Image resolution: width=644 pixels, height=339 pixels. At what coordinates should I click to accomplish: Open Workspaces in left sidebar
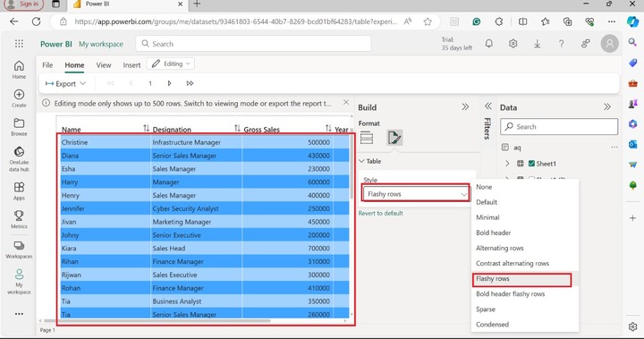coord(19,250)
